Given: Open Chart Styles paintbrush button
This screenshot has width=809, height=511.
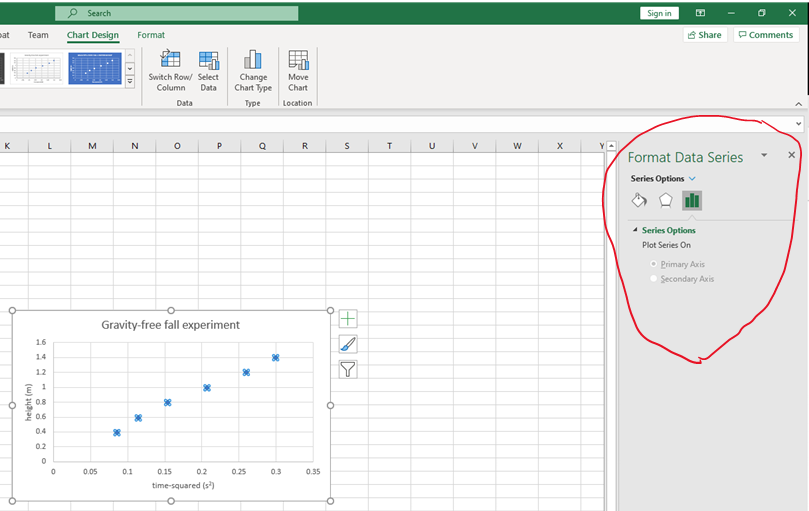Looking at the screenshot, I should (348, 344).
